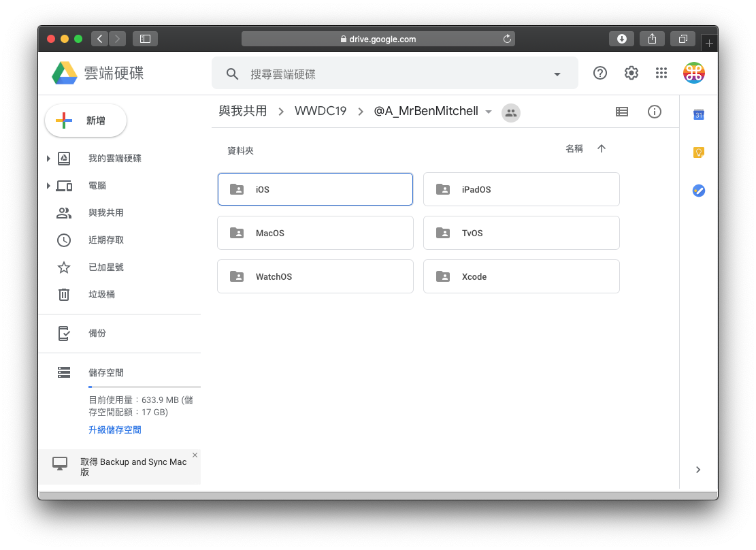
Task: Click Safari forward button
Action: (x=117, y=39)
